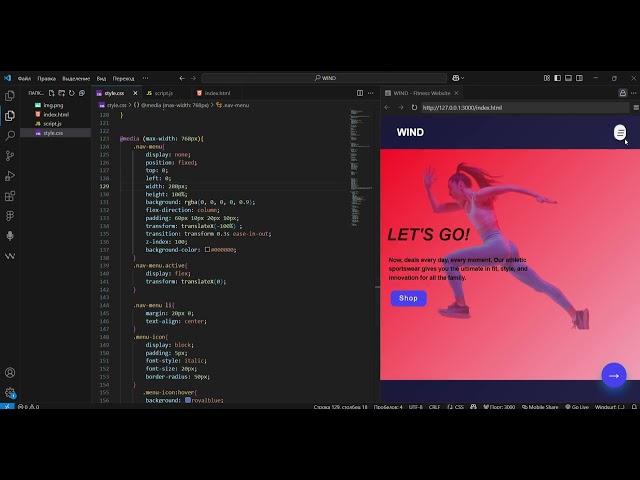Click the editor minimap

tap(361, 167)
